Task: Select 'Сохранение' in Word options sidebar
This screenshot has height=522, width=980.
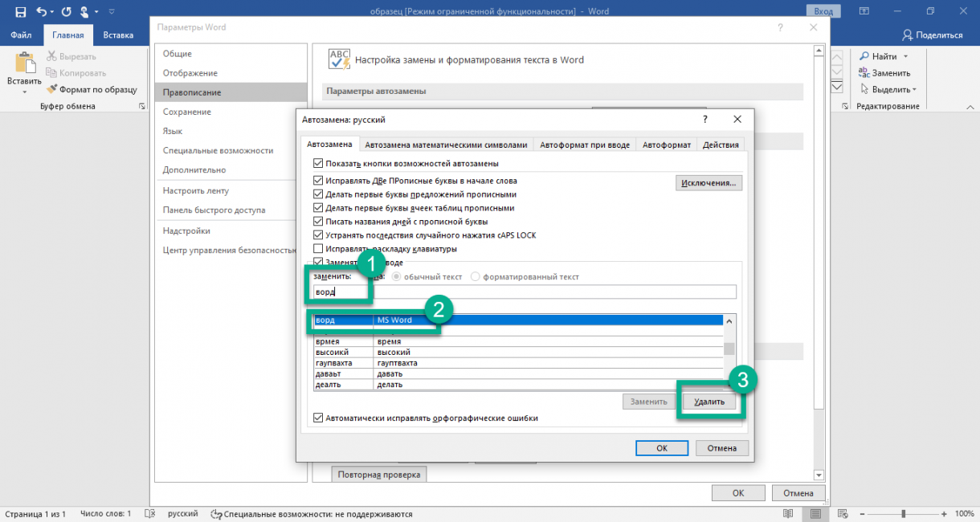Action: click(187, 112)
